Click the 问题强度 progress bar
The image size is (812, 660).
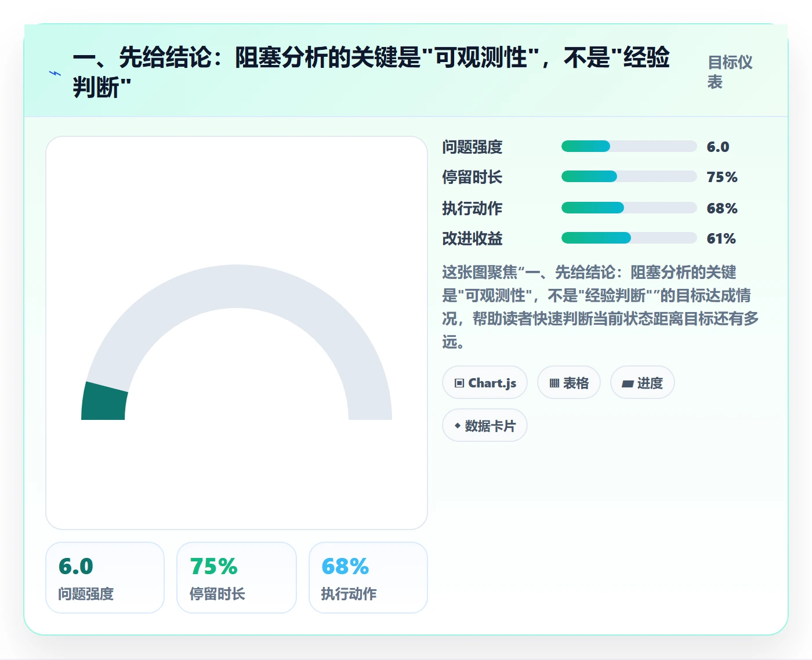[629, 146]
